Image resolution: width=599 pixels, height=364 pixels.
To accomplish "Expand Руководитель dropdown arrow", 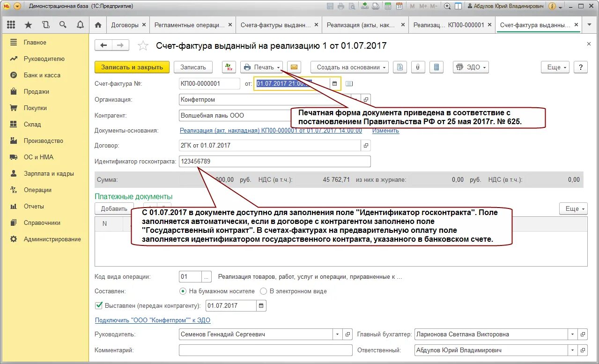I will [338, 334].
